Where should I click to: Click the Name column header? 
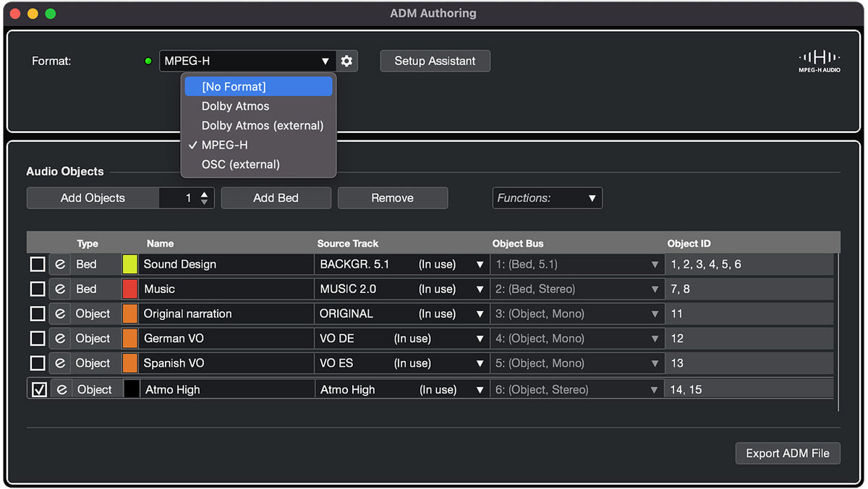160,244
